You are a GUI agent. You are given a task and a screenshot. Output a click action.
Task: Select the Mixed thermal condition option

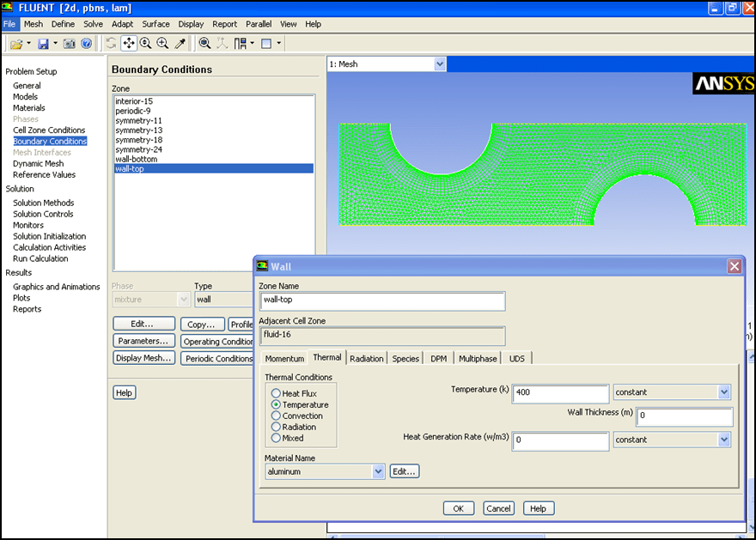click(277, 438)
